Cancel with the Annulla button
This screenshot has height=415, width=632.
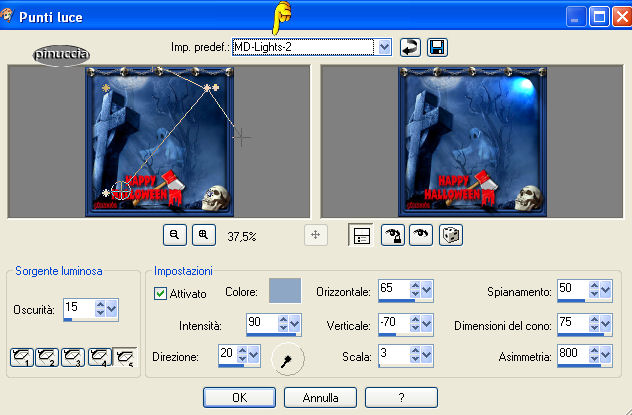tap(320, 398)
